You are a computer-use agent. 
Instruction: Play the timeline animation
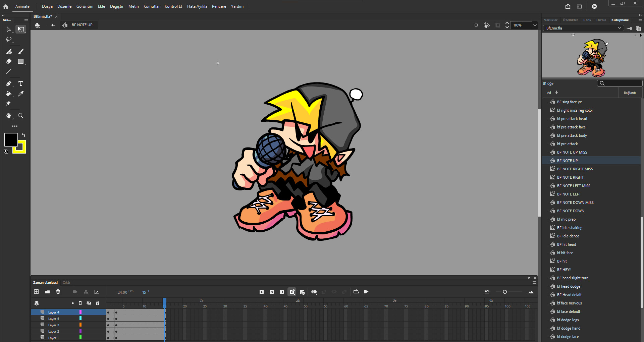[x=366, y=292]
